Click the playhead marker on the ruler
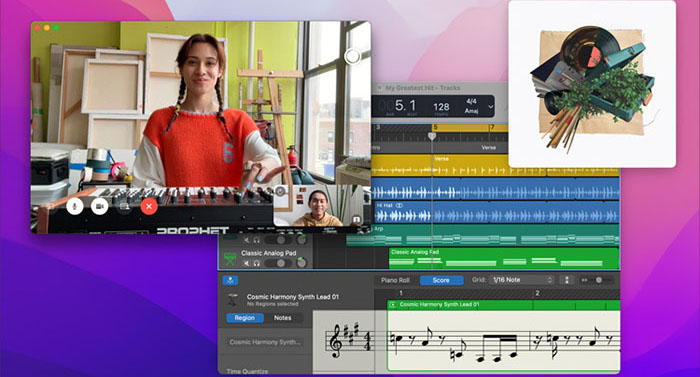The image size is (700, 377). coord(432,136)
